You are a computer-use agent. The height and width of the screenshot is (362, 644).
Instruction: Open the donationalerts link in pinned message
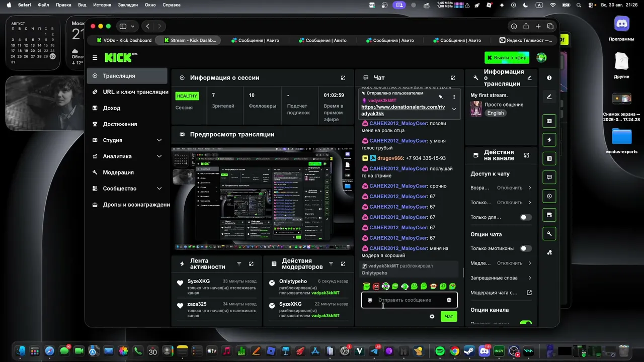403,110
